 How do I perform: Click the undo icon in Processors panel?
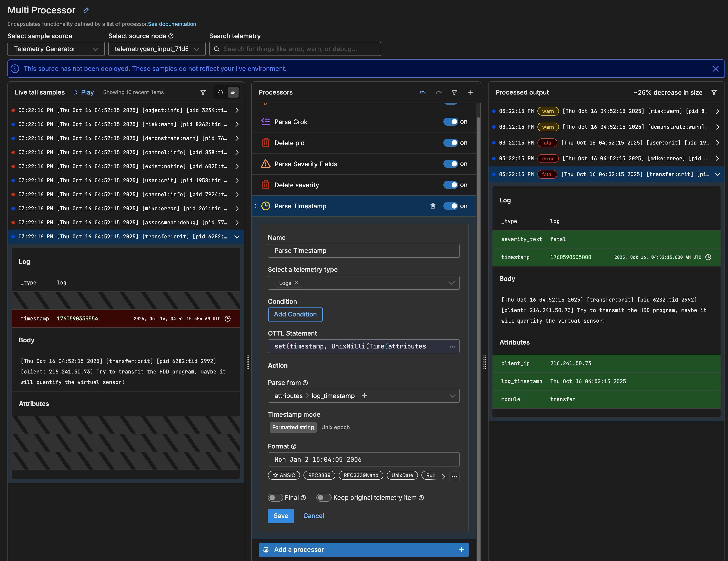[423, 93]
